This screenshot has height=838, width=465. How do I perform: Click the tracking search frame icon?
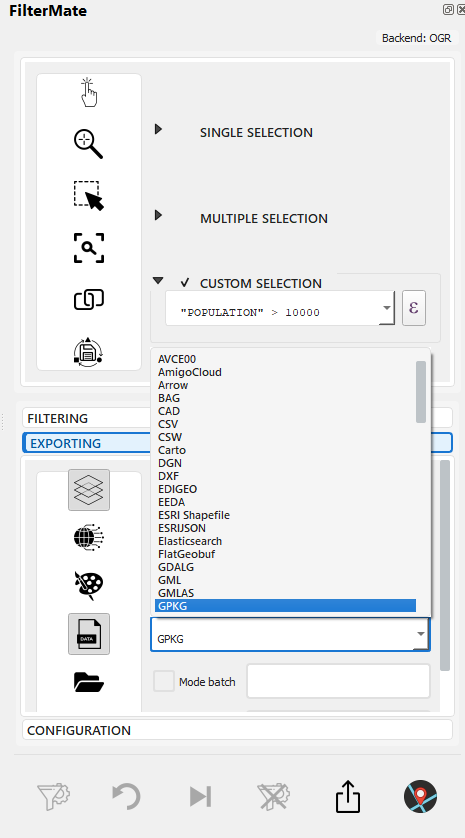[x=89, y=248]
